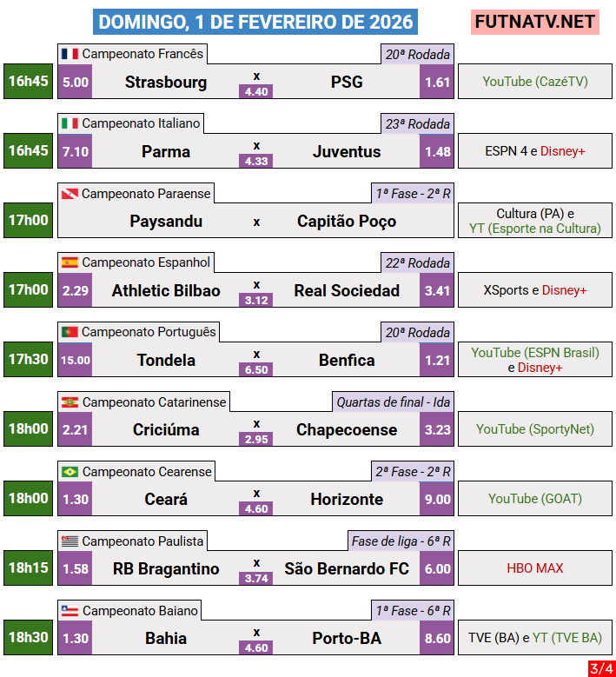616x677 pixels.
Task: Click the Santa Catarina flag icon
Action: (x=70, y=402)
